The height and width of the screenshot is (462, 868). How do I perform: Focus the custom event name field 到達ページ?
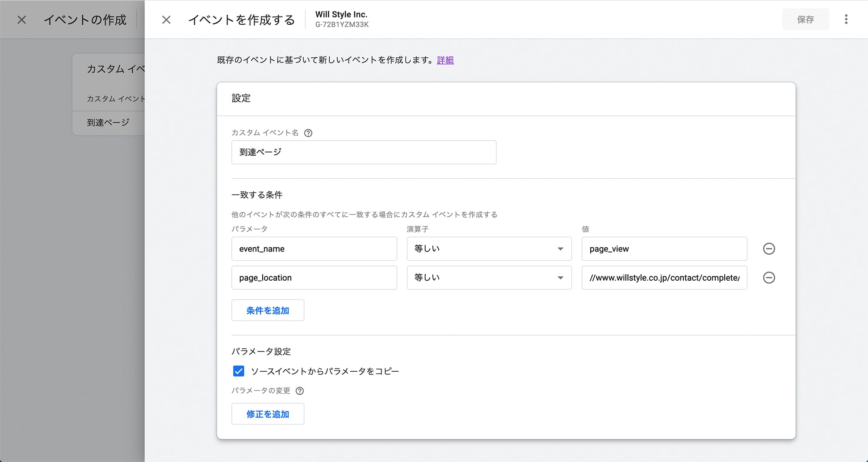(x=363, y=152)
